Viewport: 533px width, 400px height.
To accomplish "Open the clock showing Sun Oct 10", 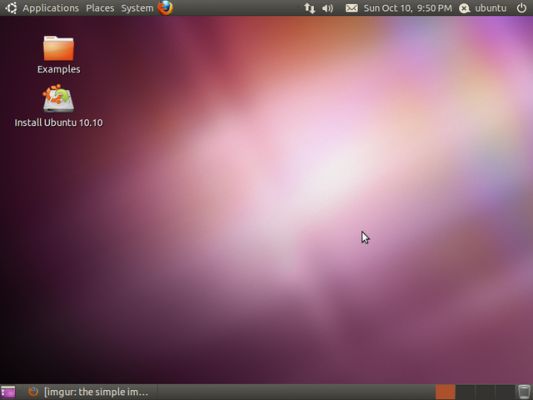I will (408, 8).
